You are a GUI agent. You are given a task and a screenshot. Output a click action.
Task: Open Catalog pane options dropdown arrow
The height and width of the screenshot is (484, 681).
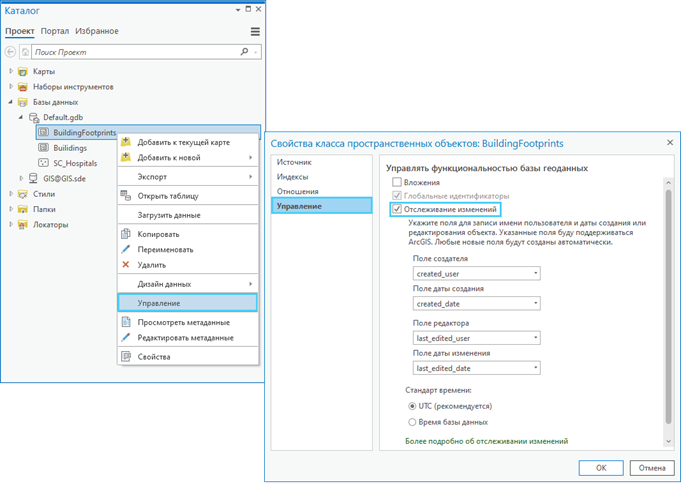(x=238, y=10)
